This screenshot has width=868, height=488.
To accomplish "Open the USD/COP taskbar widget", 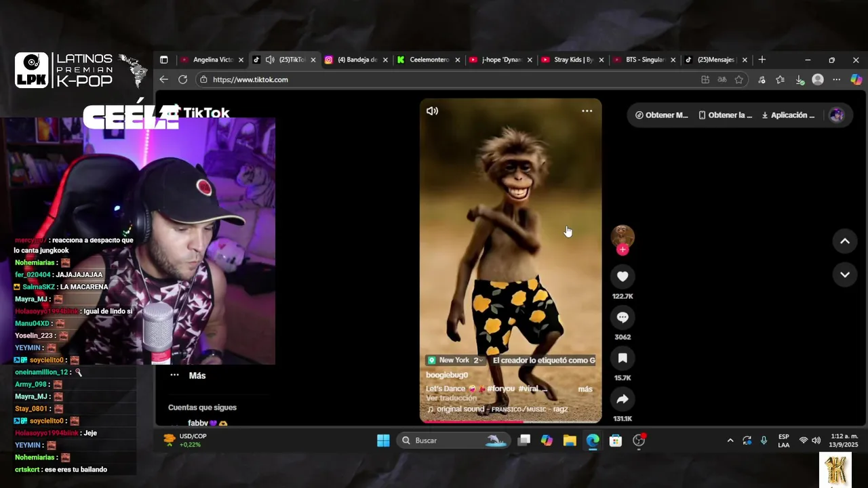I will point(184,441).
